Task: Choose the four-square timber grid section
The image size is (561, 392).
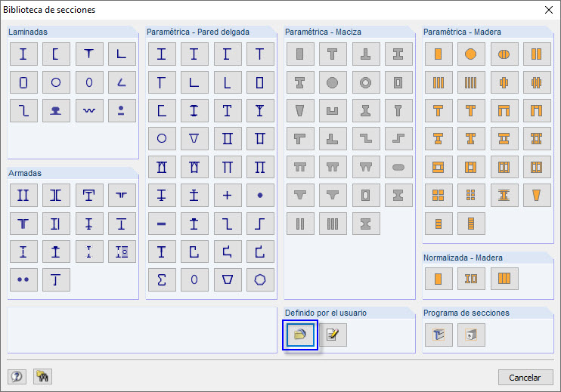Action: coord(438,195)
